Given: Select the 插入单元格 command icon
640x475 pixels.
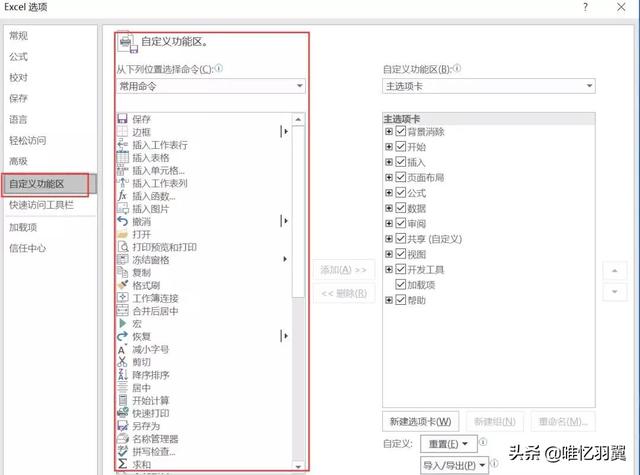Looking at the screenshot, I should click(x=122, y=170).
